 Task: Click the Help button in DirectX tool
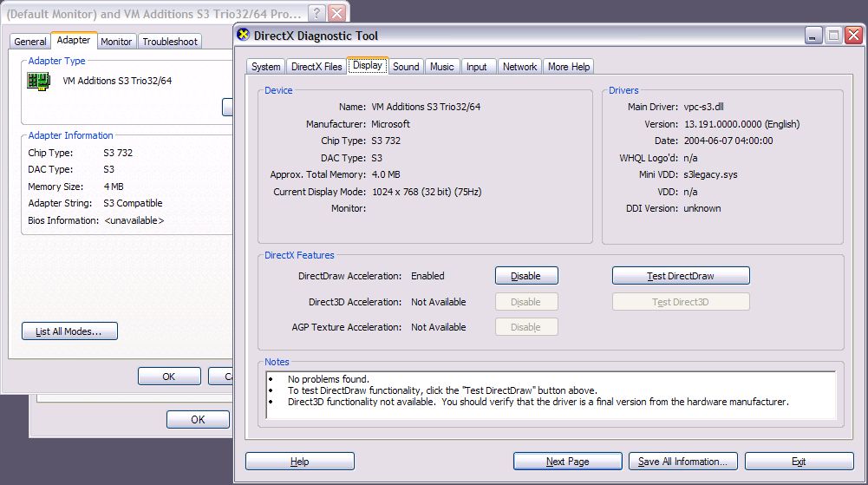[299, 462]
